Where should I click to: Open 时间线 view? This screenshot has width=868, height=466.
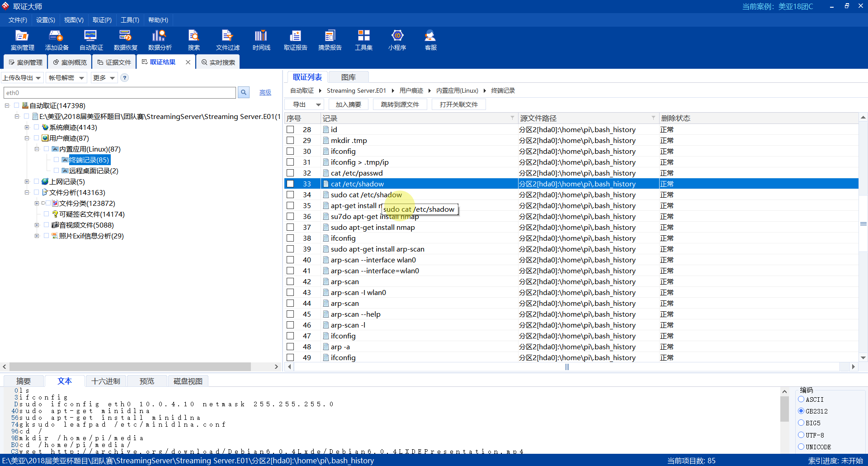point(261,40)
